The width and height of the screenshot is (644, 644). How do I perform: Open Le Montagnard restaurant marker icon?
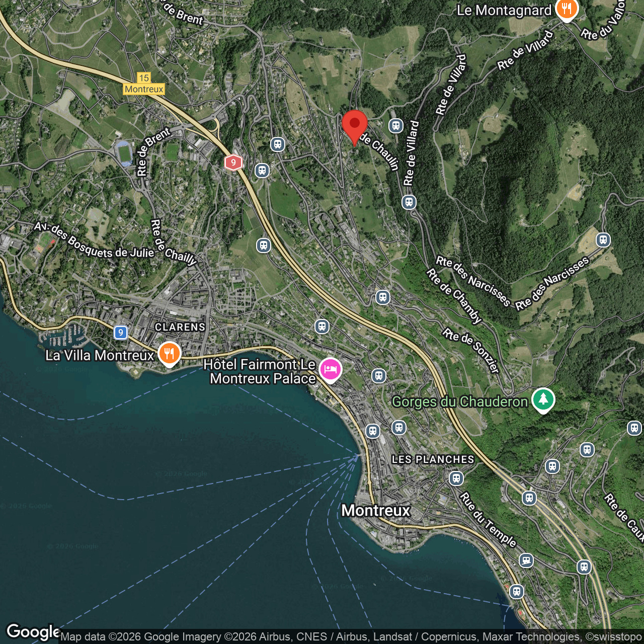point(567,10)
